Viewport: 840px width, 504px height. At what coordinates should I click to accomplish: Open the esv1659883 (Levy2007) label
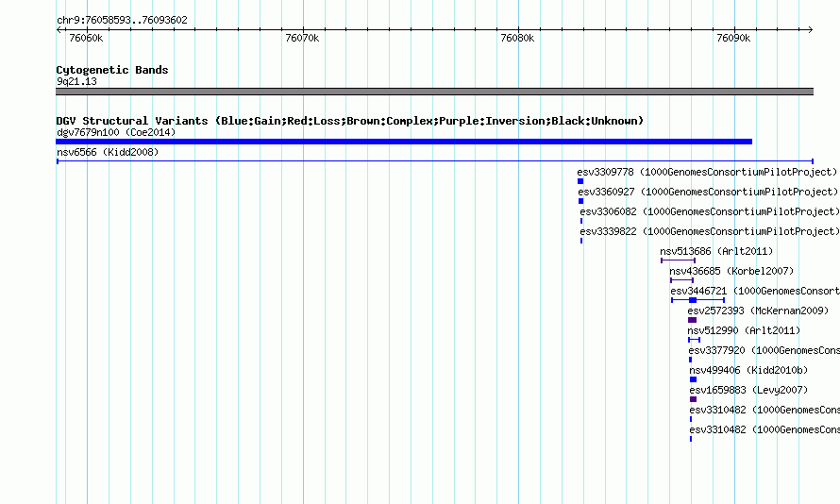click(x=748, y=390)
